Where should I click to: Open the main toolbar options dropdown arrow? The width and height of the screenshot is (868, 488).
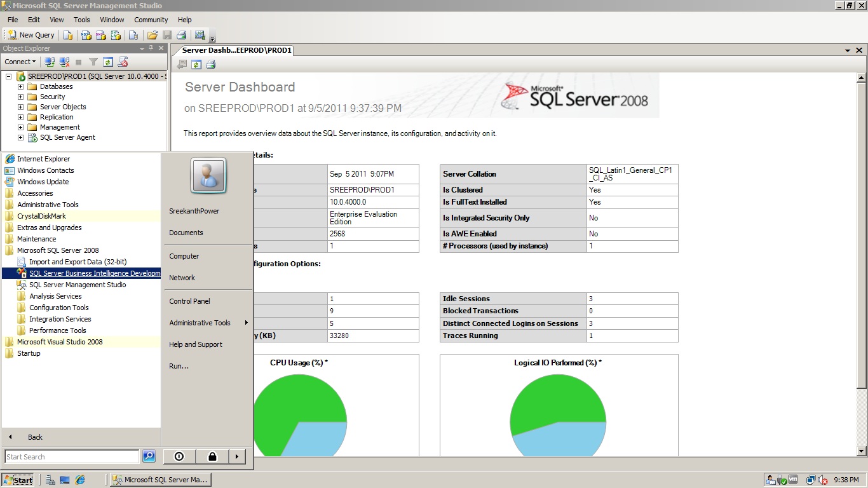pyautogui.click(x=213, y=37)
